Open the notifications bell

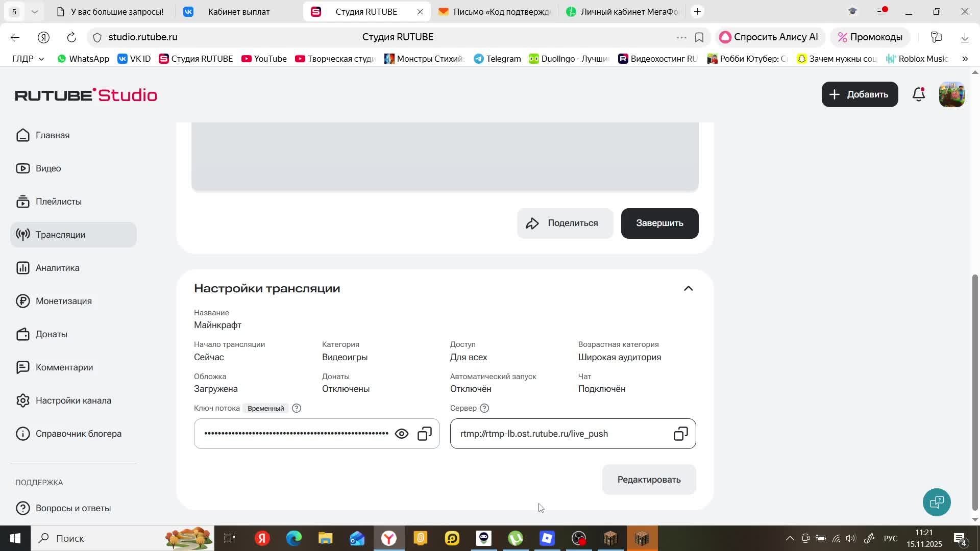[919, 94]
